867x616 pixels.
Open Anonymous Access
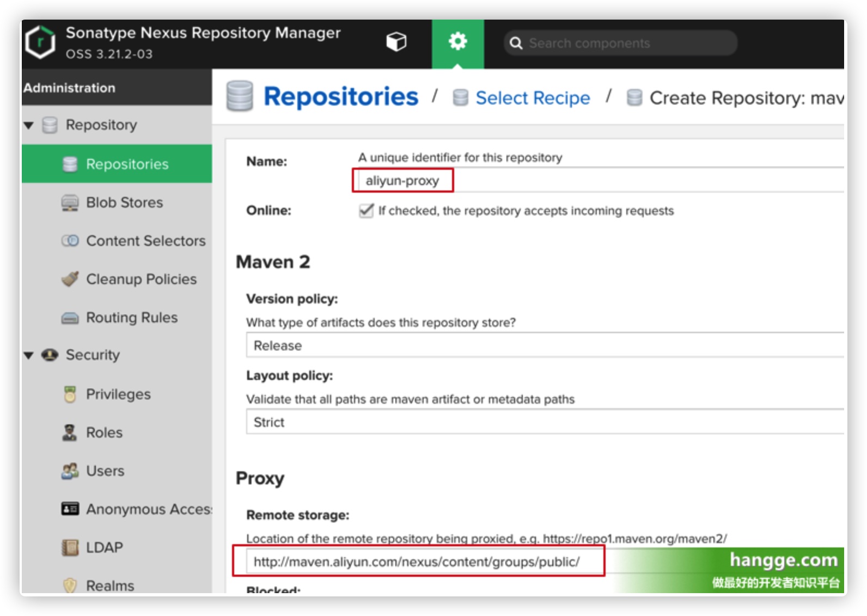[149, 509]
